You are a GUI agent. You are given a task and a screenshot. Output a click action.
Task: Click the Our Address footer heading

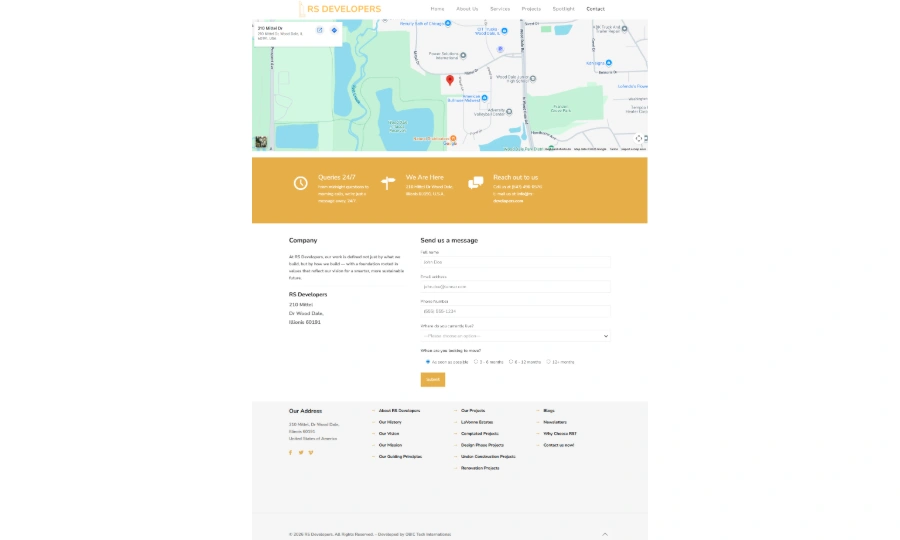(305, 411)
